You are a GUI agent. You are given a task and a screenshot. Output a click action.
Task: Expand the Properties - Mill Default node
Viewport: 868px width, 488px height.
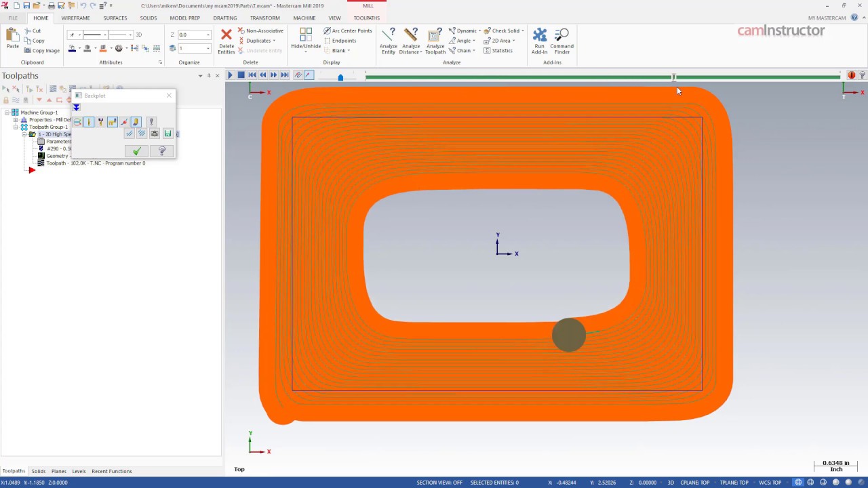point(16,120)
